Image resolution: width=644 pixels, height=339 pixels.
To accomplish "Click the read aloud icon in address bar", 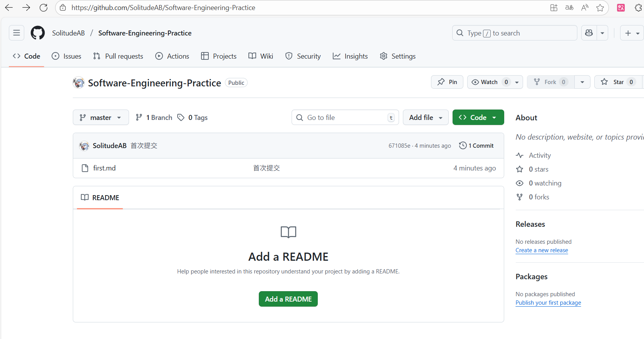I will coord(585,8).
